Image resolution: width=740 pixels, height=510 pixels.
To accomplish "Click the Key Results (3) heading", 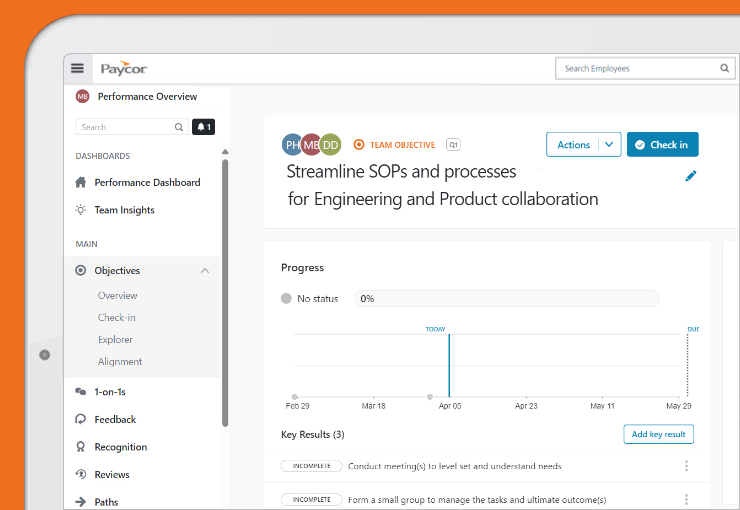I will click(312, 434).
